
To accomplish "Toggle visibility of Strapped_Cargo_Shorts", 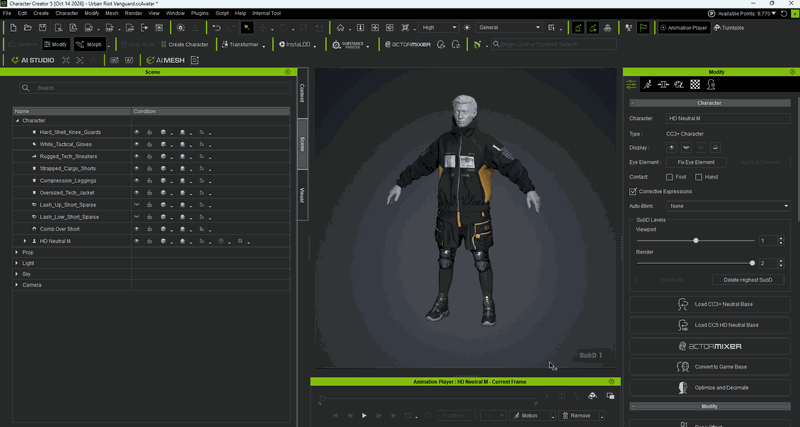I will 136,168.
